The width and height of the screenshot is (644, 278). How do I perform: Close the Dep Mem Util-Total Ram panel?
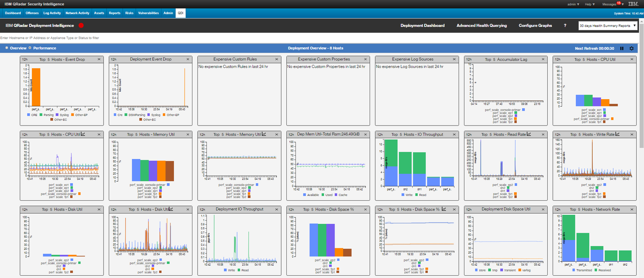point(365,134)
